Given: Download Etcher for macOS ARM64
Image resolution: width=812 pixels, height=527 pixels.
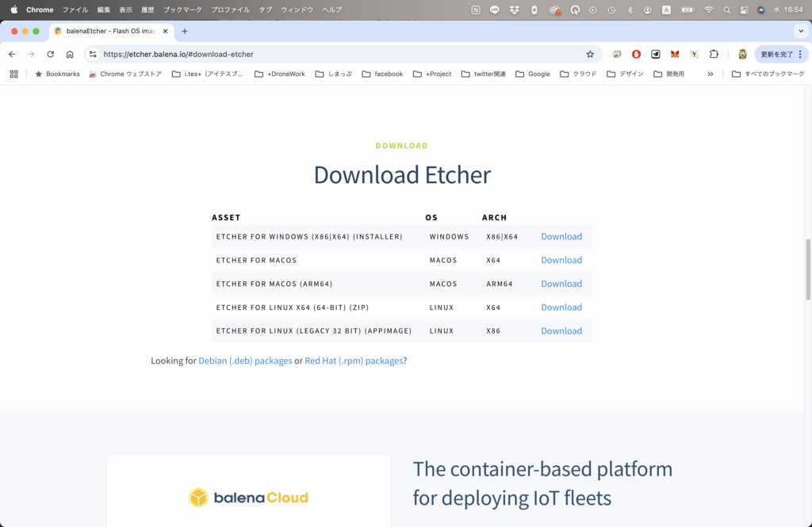Looking at the screenshot, I should [561, 284].
